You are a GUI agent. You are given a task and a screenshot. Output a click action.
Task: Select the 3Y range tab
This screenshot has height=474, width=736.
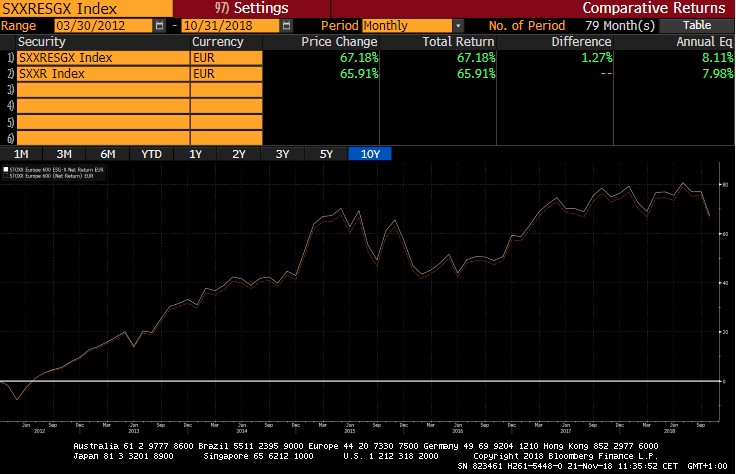(x=283, y=154)
